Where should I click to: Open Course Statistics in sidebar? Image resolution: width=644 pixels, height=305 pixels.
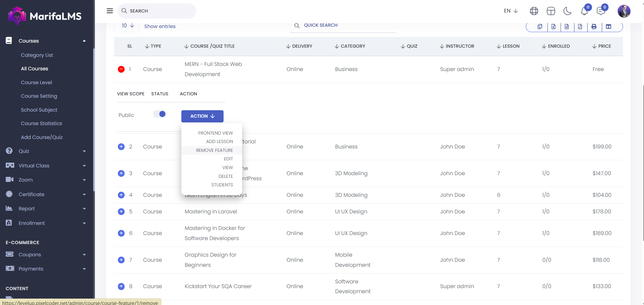click(42, 123)
